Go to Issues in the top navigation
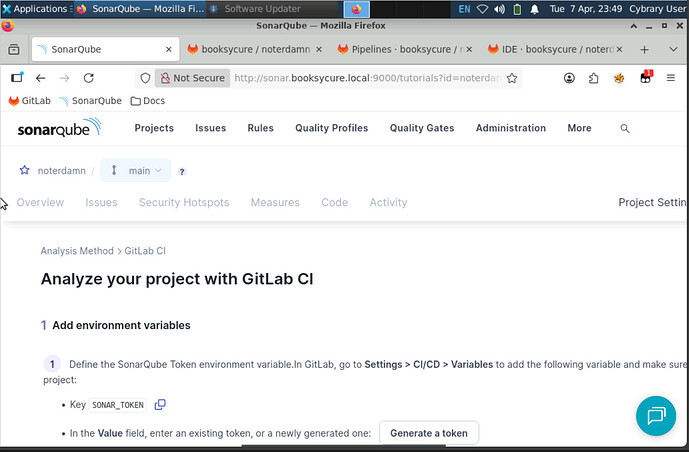689x452 pixels. tap(210, 128)
